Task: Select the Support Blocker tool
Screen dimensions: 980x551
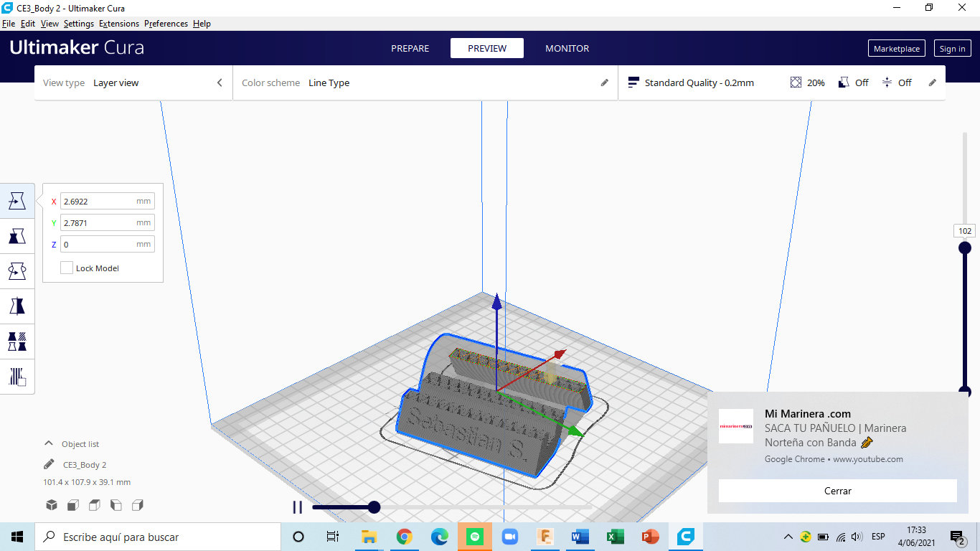Action: click(17, 377)
